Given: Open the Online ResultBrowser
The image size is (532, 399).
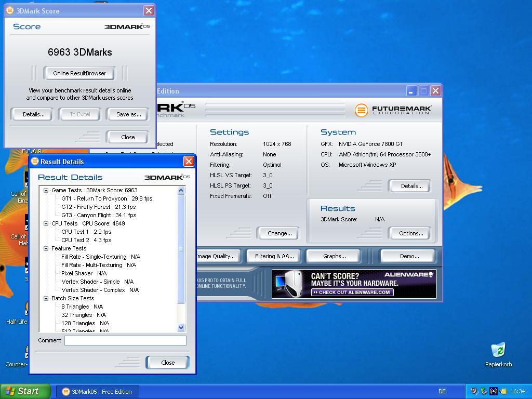Looking at the screenshot, I should (x=79, y=73).
